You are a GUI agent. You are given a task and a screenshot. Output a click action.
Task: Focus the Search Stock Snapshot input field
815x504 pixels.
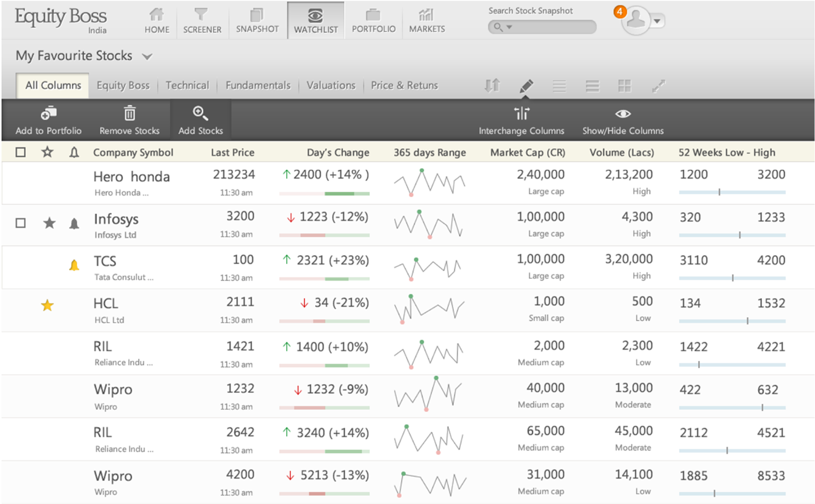tap(542, 27)
